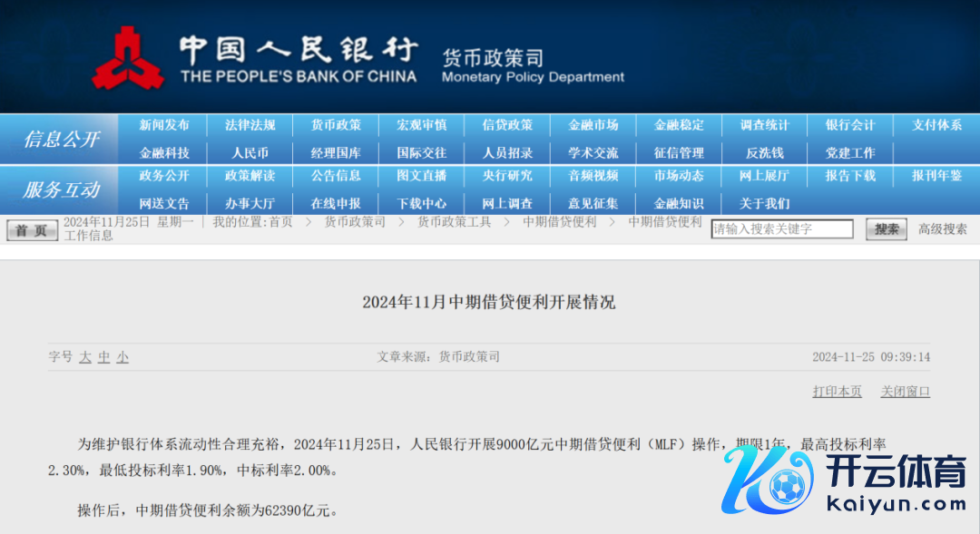The width and height of the screenshot is (980, 534).
Task: Open 支付体系 in navigation bar
Action: (936, 125)
